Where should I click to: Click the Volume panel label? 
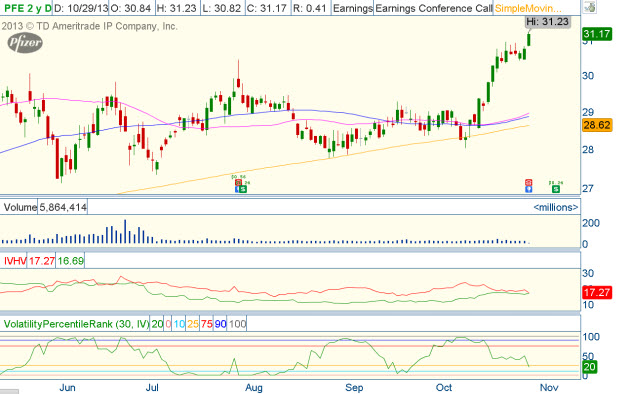pyautogui.click(x=20, y=207)
